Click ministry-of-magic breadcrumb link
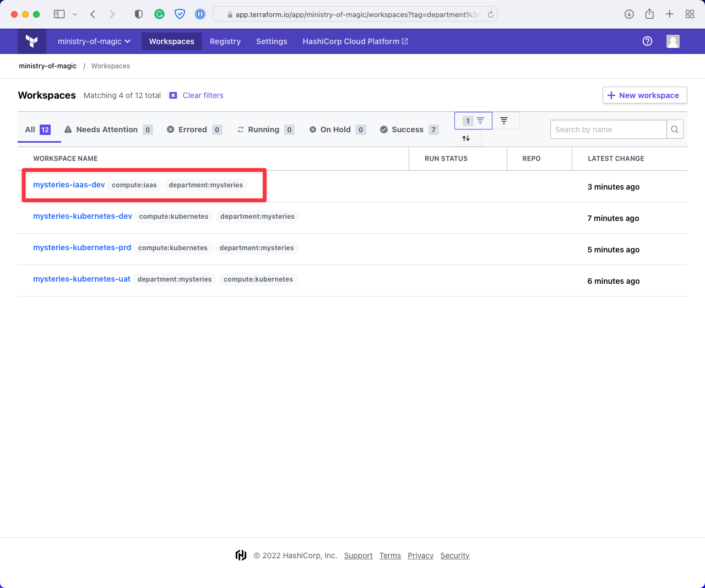705x588 pixels. point(48,66)
